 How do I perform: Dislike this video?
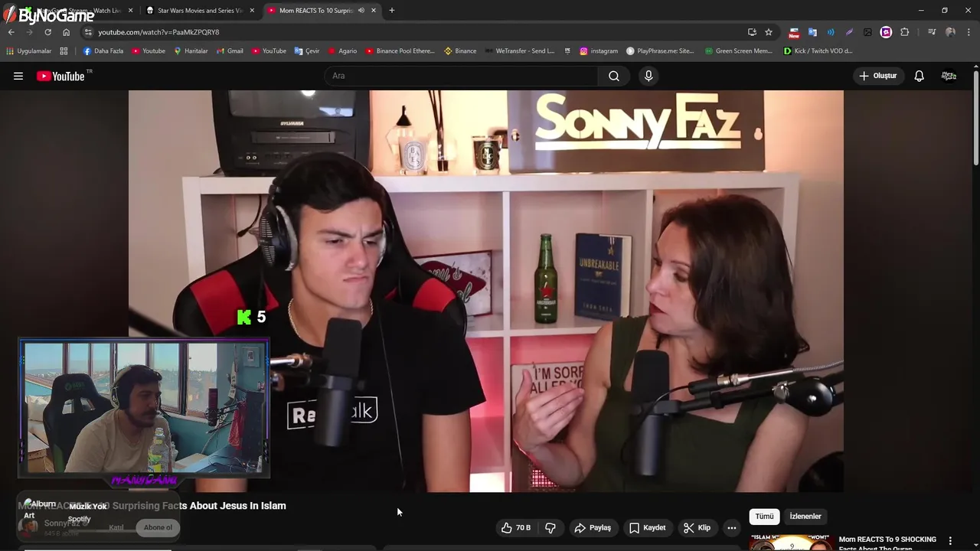pos(550,527)
